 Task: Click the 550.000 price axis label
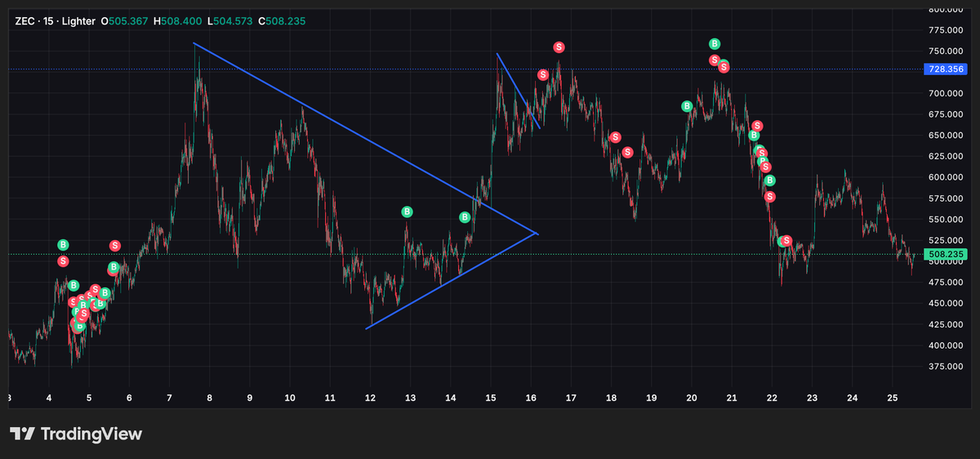pos(947,220)
